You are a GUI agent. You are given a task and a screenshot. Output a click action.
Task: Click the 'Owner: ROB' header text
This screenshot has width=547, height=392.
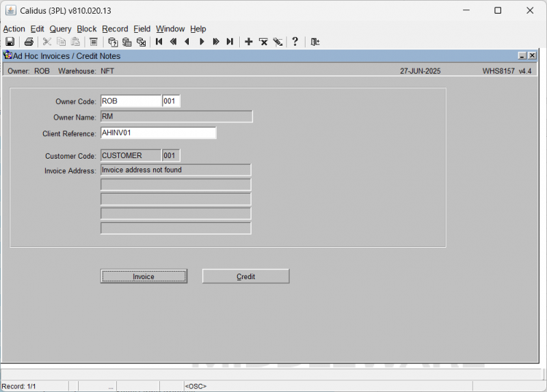pos(29,71)
